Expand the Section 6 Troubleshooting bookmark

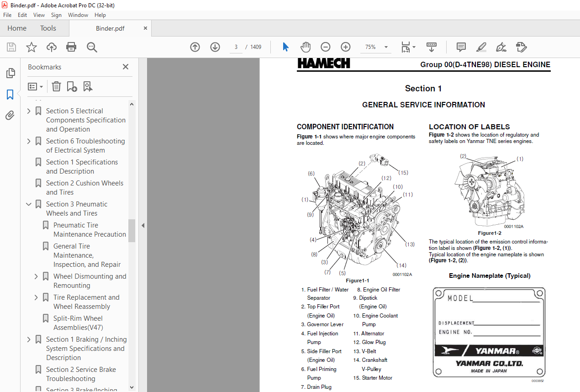click(x=29, y=141)
